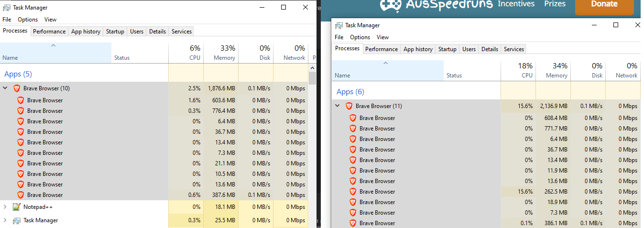Open the View menu in the left Task Manager
The width and height of the screenshot is (644, 228).
click(50, 20)
